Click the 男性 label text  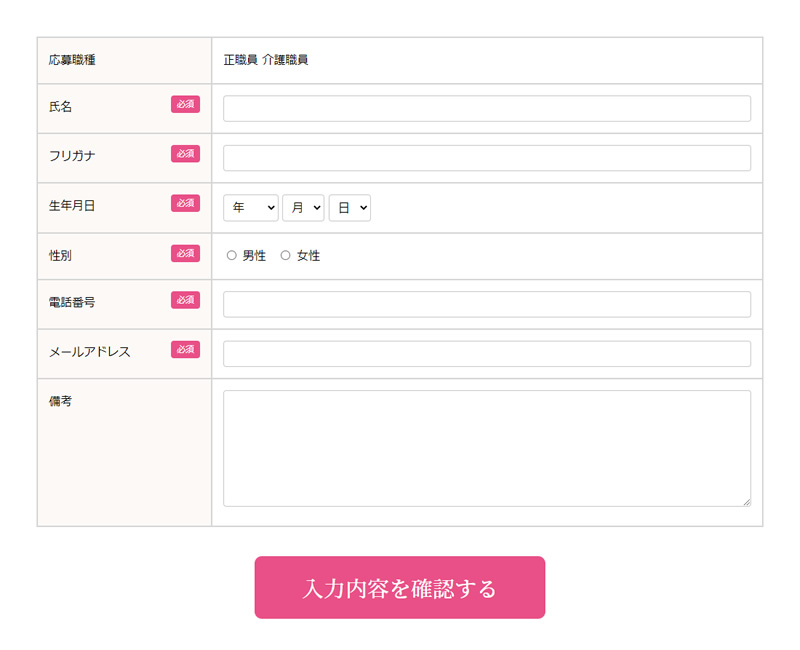pos(254,256)
